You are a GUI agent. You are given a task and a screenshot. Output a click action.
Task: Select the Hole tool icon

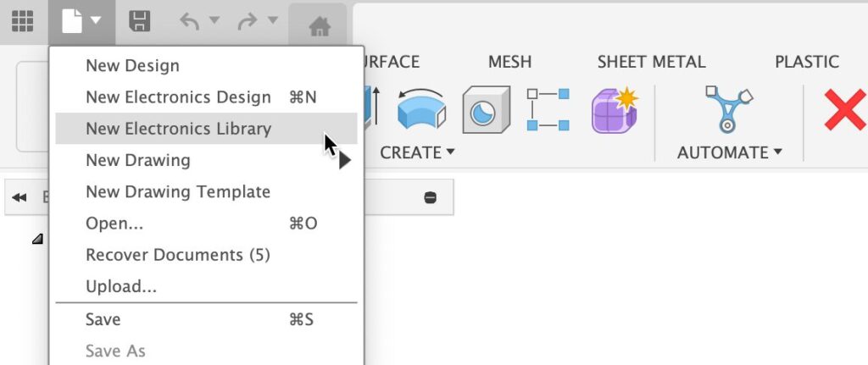click(486, 110)
